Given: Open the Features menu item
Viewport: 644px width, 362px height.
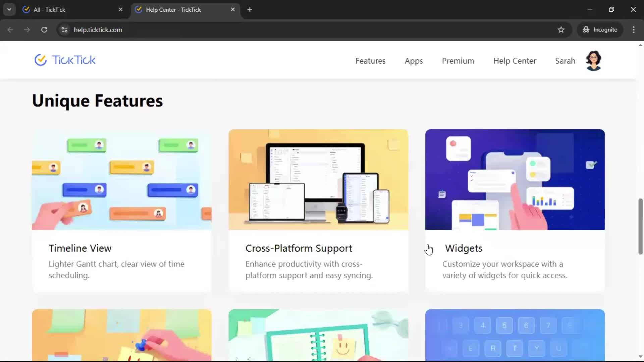Looking at the screenshot, I should tap(370, 61).
